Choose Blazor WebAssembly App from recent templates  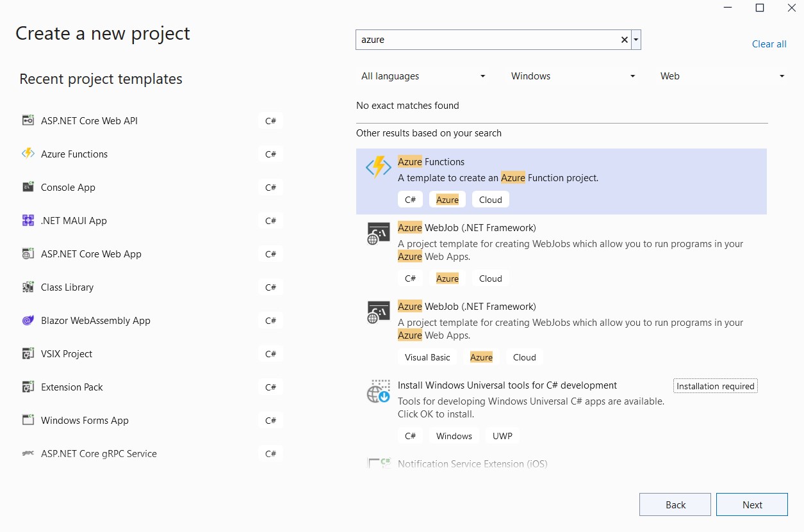pos(152,320)
